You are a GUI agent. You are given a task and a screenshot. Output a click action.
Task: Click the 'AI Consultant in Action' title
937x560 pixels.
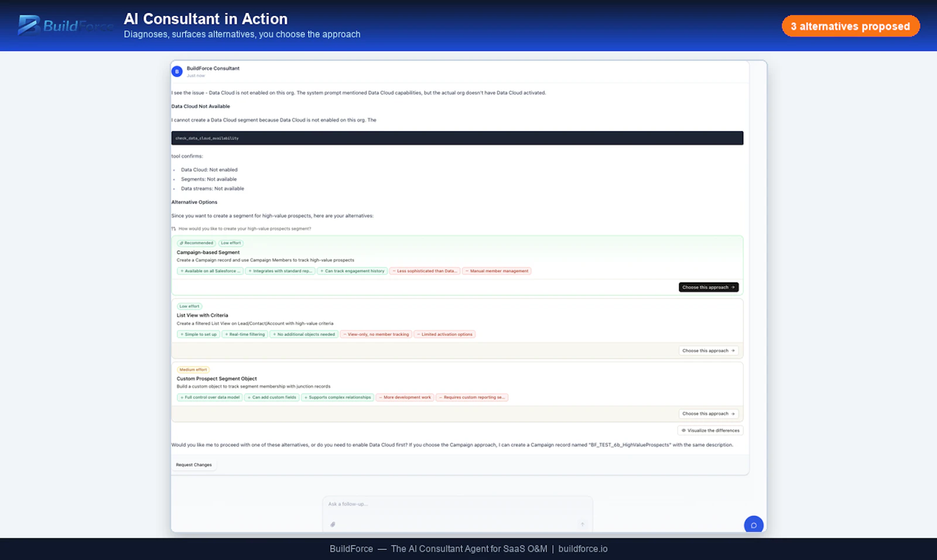click(x=206, y=19)
